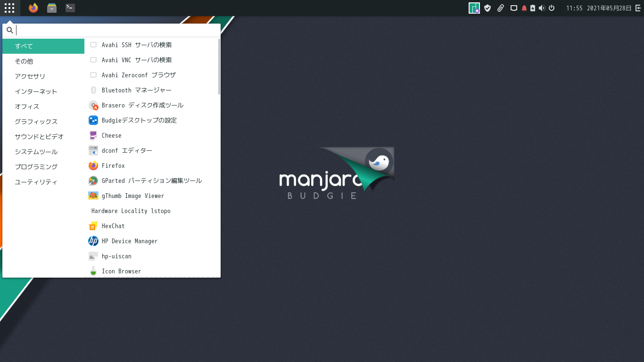Open the hp-uiscan label

(116, 256)
